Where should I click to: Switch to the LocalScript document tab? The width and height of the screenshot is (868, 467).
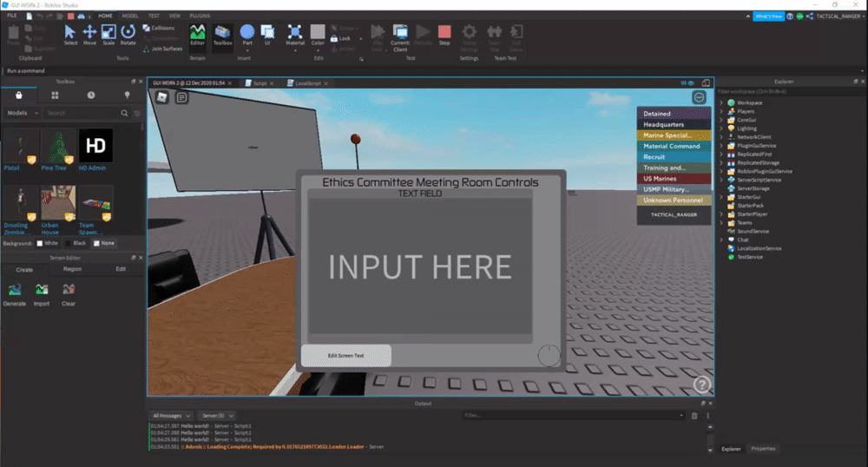coord(308,83)
